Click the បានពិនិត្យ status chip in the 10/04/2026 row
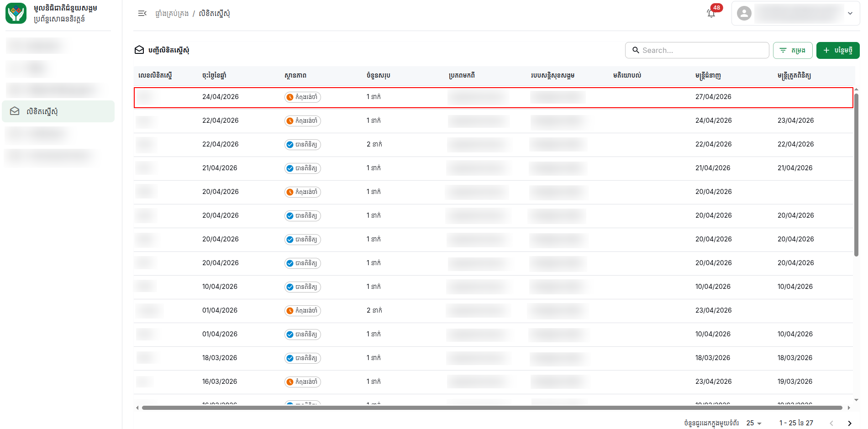 pyautogui.click(x=303, y=287)
